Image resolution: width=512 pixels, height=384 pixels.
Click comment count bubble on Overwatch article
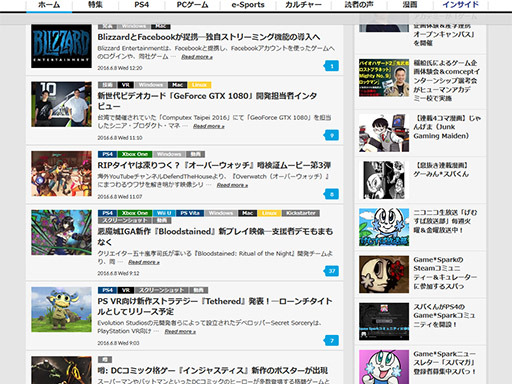tap(331, 194)
